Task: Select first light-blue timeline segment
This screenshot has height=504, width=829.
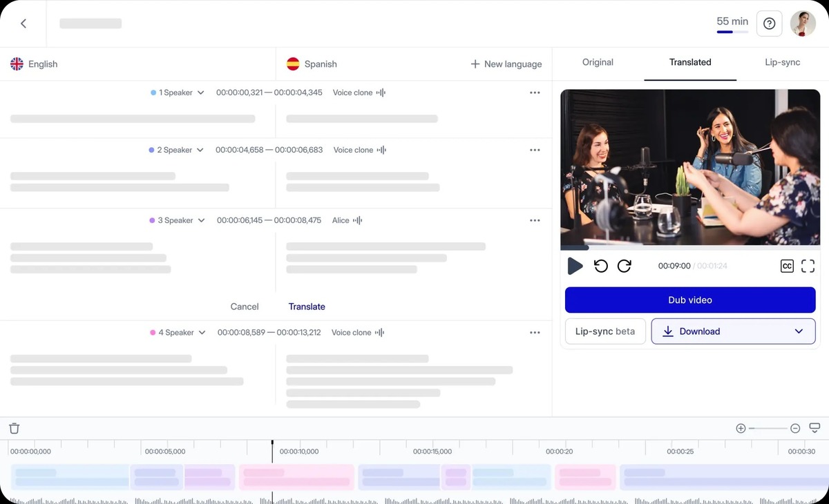Action: tap(70, 477)
